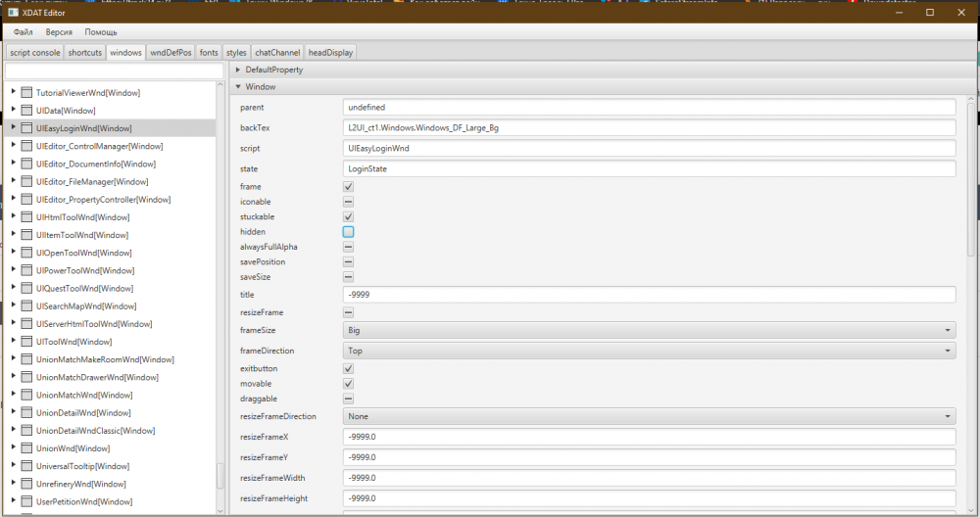The height and width of the screenshot is (517, 980).
Task: Toggle the hidden checkbox
Action: [x=348, y=232]
